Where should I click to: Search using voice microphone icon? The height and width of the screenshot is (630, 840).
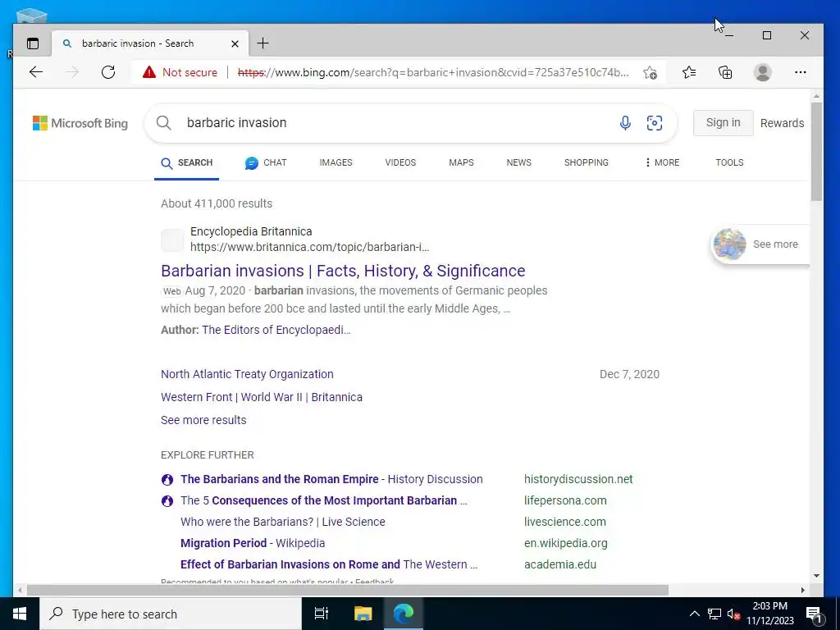click(624, 123)
